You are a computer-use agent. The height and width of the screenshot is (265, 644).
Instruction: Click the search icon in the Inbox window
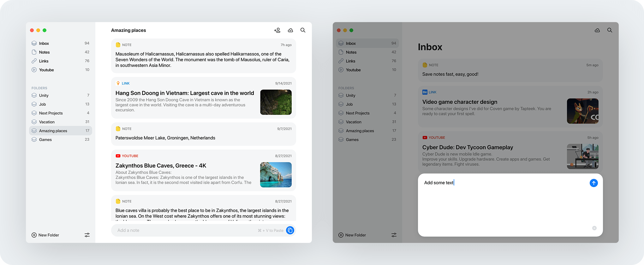(610, 30)
